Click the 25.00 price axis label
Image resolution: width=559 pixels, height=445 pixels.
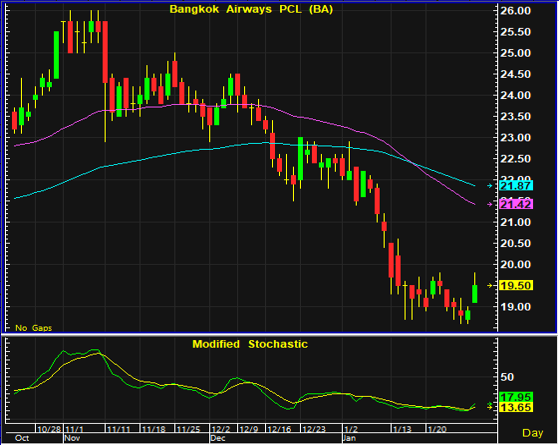[516, 53]
